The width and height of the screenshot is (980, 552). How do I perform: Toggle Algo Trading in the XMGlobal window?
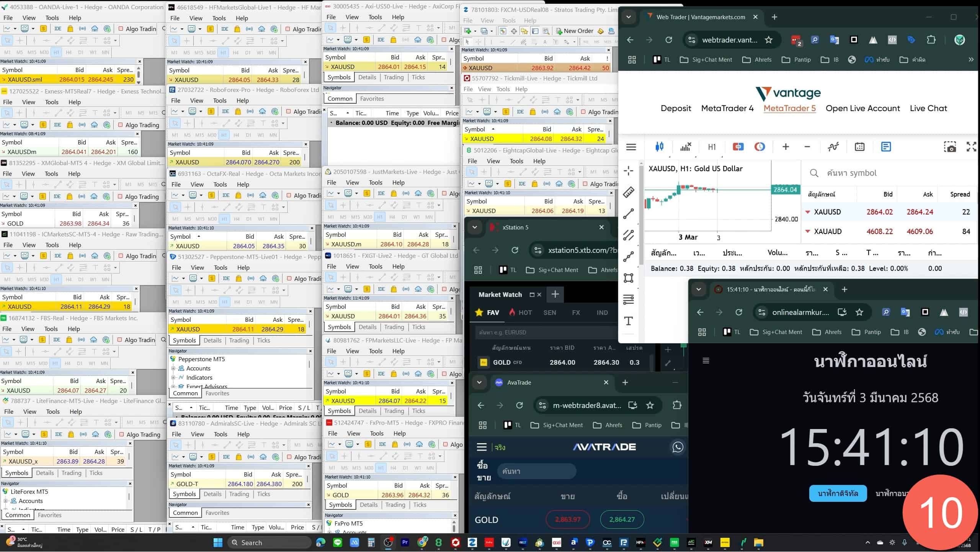point(138,197)
